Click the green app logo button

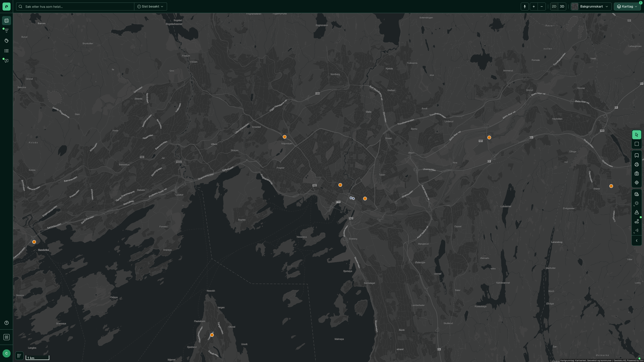click(x=7, y=7)
